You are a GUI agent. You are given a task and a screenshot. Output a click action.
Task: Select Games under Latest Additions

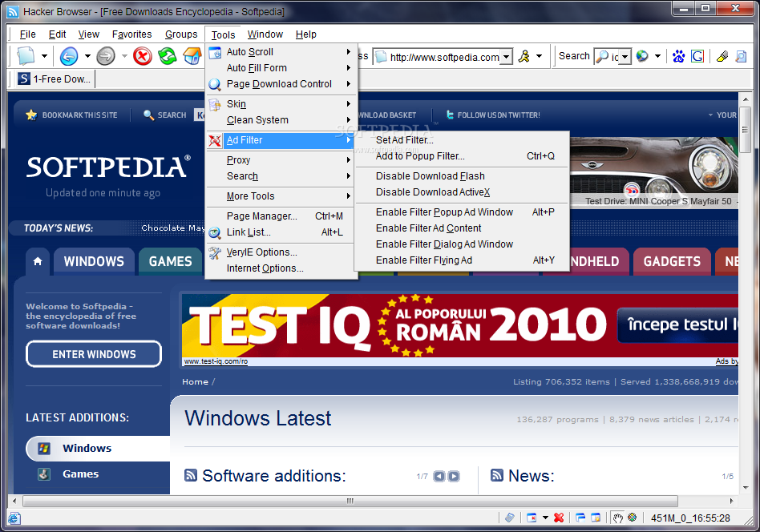coord(80,474)
